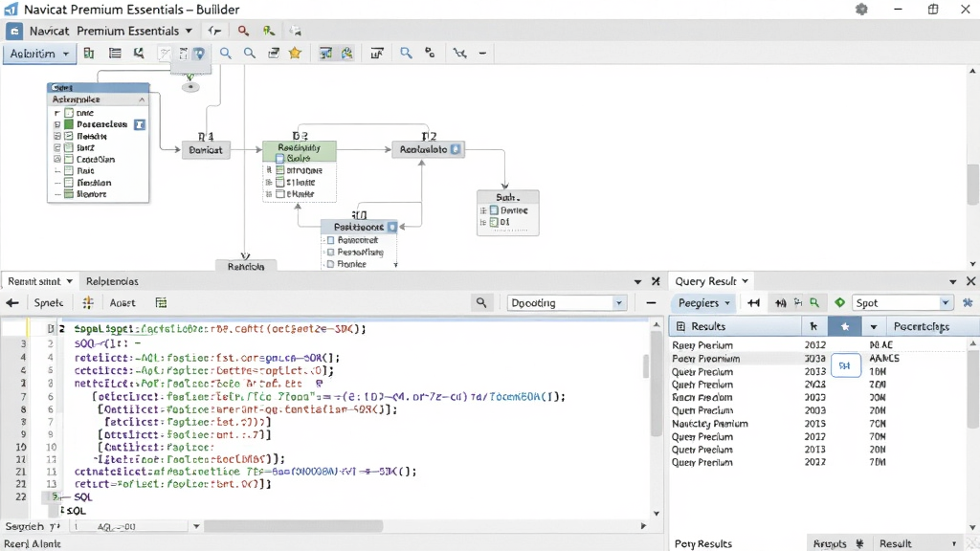
Task: Switch to the Relptencias tab
Action: click(112, 281)
